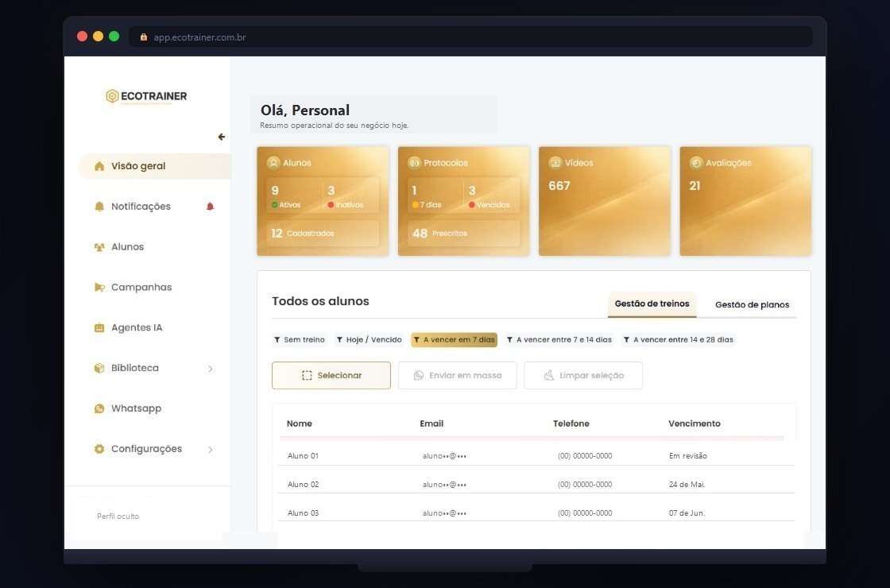Switch to Gestão de treinos tab

click(x=652, y=304)
